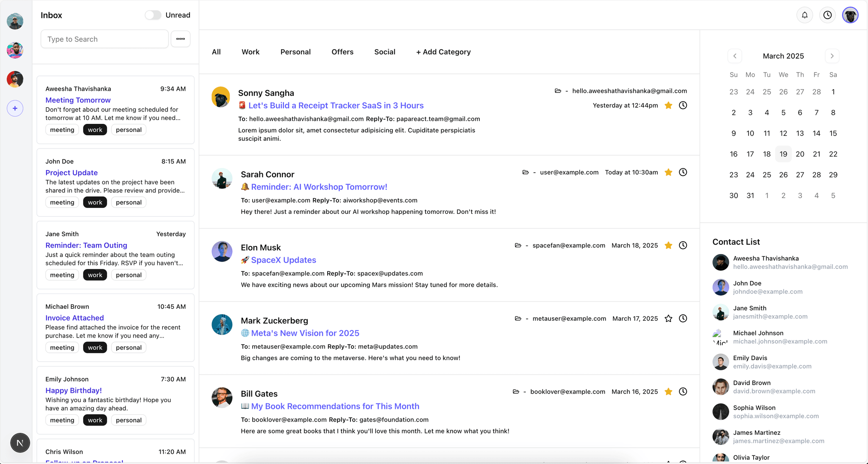Screen dimensions: 868x464
Task: Select March 19 on the calendar
Action: click(x=783, y=154)
